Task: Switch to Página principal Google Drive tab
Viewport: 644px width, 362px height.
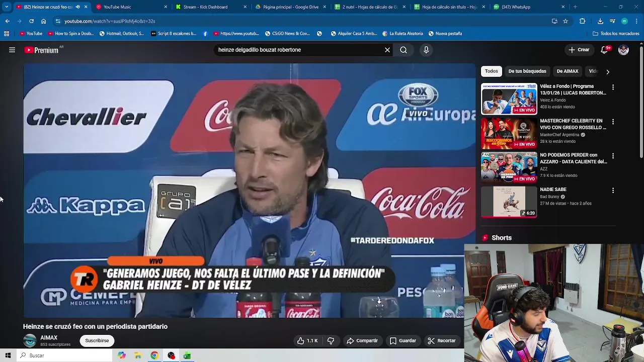Action: [291, 7]
